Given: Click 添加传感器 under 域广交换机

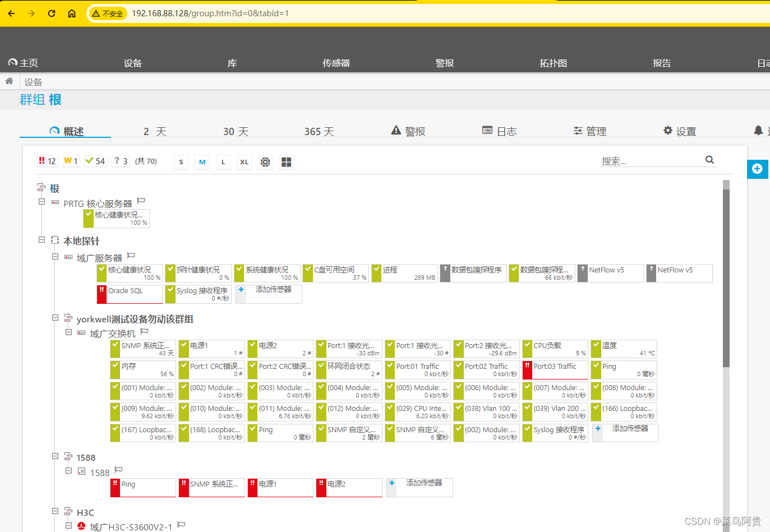Looking at the screenshot, I should (625, 433).
